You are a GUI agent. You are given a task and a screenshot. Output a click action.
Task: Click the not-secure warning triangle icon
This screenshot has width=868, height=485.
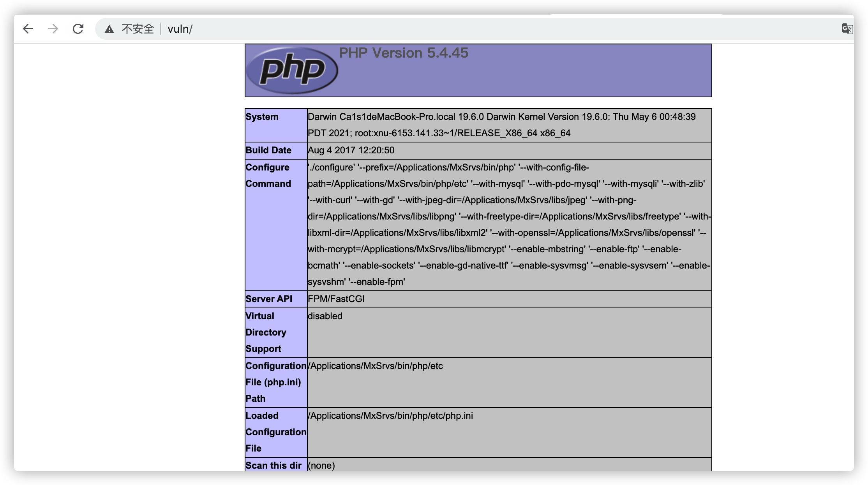pos(109,29)
